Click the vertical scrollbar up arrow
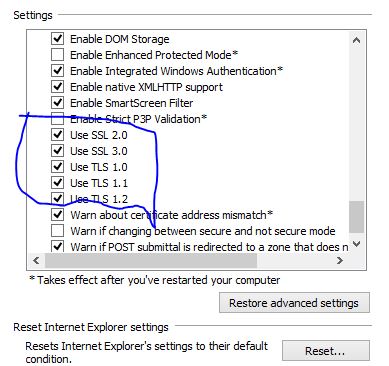Screen dimensions: 389x366 click(356, 40)
